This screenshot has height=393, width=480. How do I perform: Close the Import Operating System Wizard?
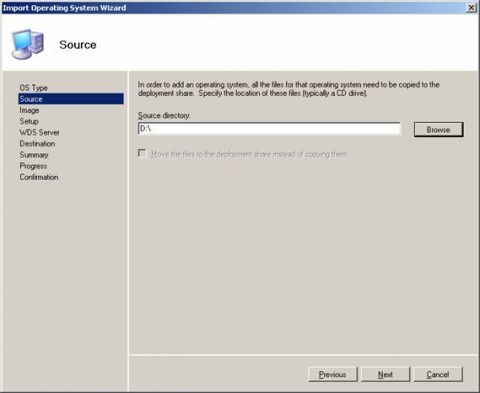pyautogui.click(x=471, y=8)
